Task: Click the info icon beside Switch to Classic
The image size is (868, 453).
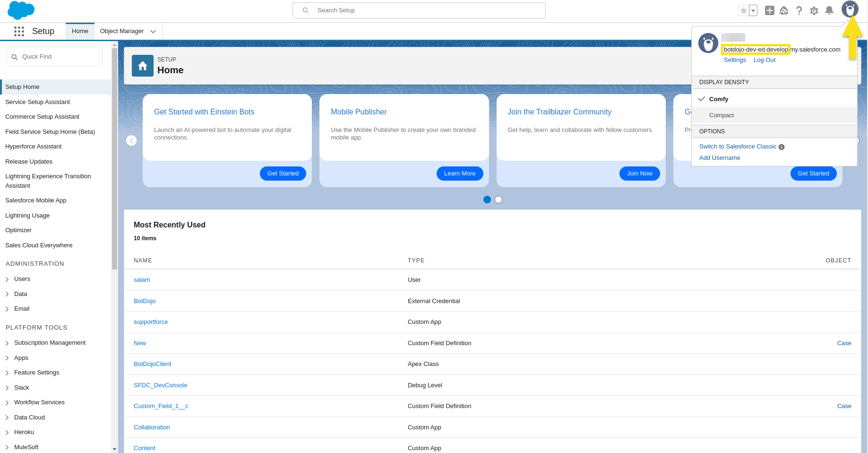Action: pyautogui.click(x=782, y=147)
